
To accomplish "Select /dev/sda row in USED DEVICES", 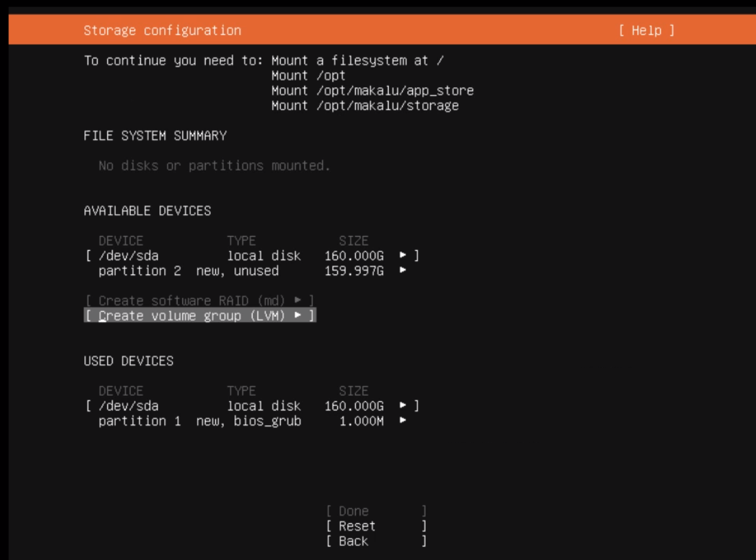I will click(x=202, y=406).
